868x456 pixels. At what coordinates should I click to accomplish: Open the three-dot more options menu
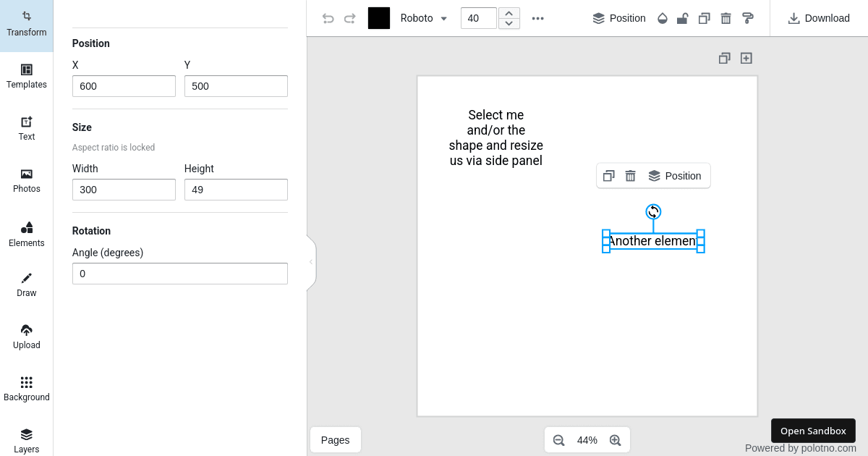tap(537, 18)
